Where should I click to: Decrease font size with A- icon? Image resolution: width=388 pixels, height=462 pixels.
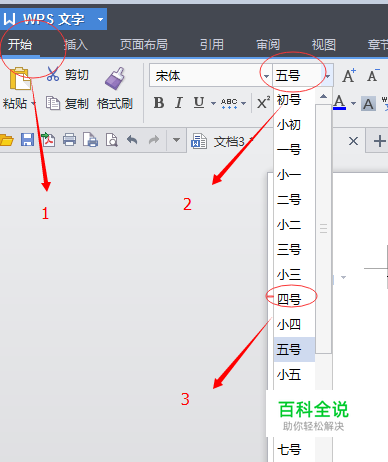click(x=373, y=75)
